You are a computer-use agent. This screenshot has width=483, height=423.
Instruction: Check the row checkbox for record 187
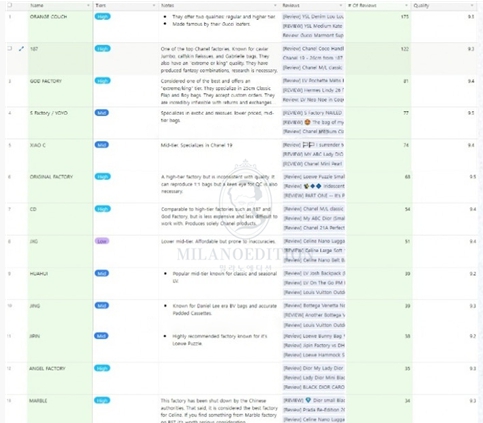10,48
